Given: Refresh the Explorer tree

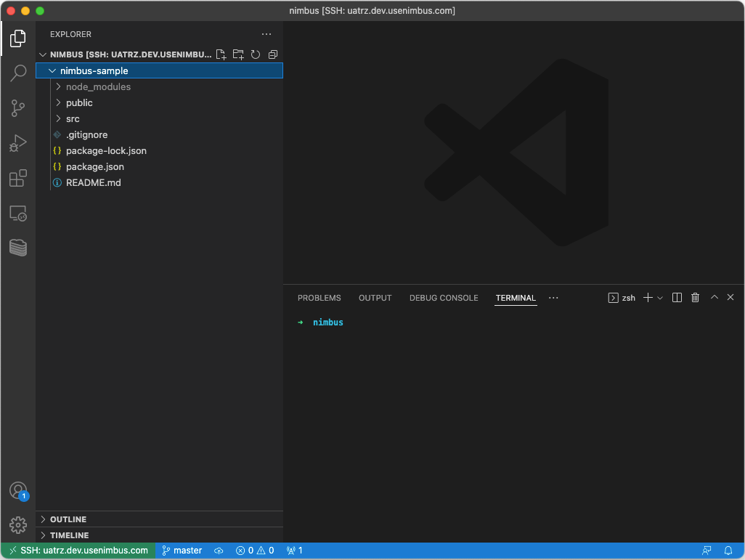Looking at the screenshot, I should coord(256,54).
